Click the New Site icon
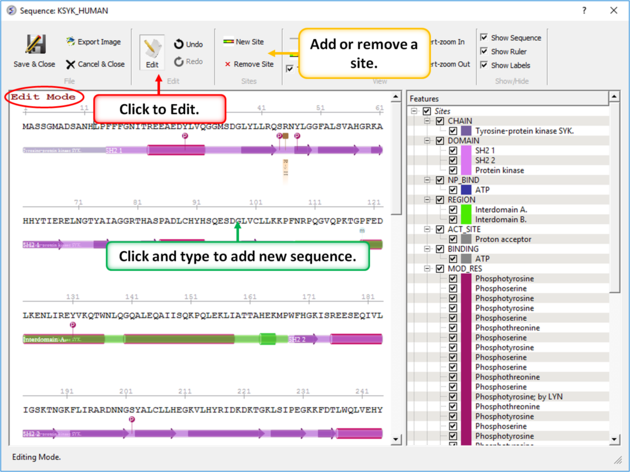 228,41
